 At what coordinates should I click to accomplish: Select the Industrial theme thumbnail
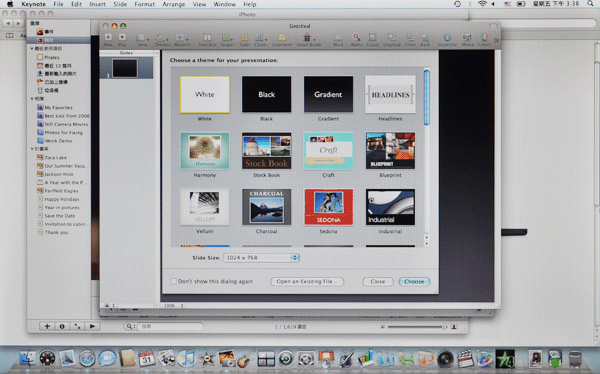pos(390,207)
